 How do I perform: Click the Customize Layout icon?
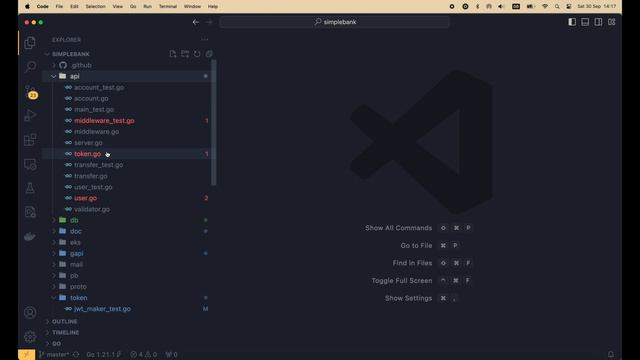pyautogui.click(x=611, y=22)
